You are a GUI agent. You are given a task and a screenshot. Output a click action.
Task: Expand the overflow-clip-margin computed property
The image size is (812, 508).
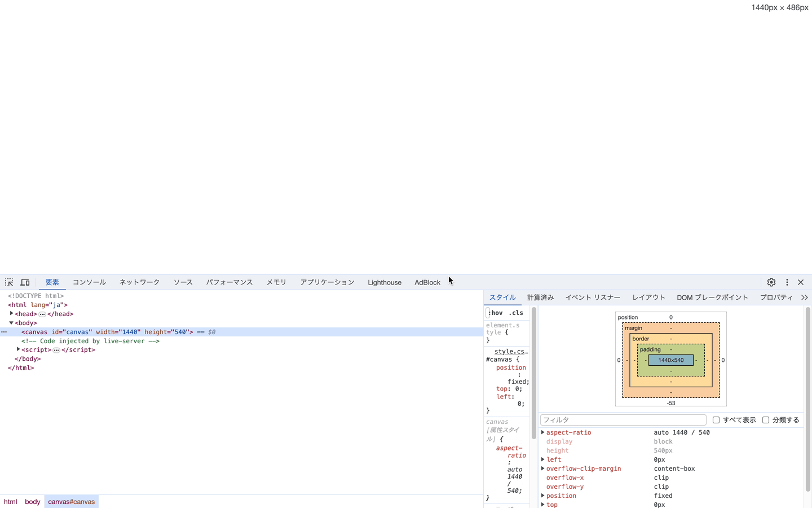(542, 468)
